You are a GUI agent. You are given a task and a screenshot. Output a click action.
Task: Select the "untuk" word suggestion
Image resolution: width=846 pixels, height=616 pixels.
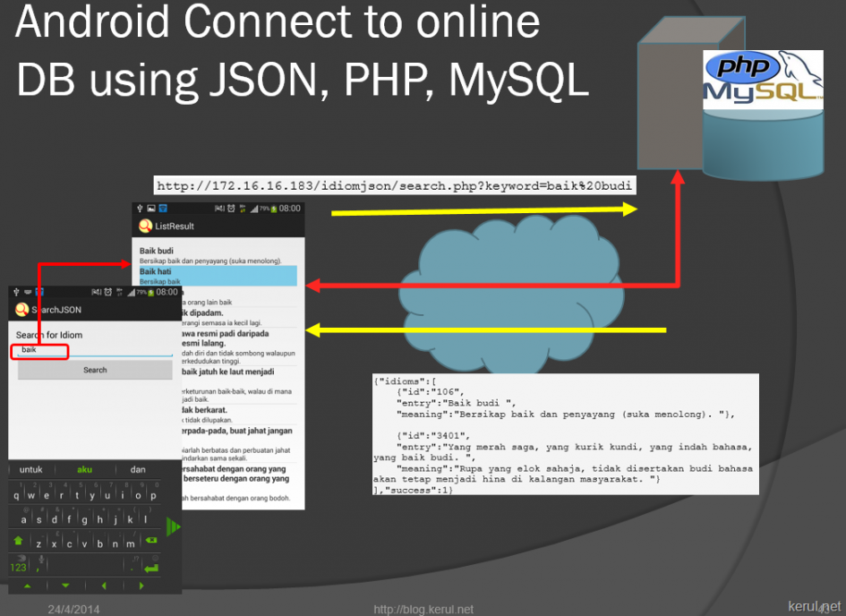(x=31, y=469)
